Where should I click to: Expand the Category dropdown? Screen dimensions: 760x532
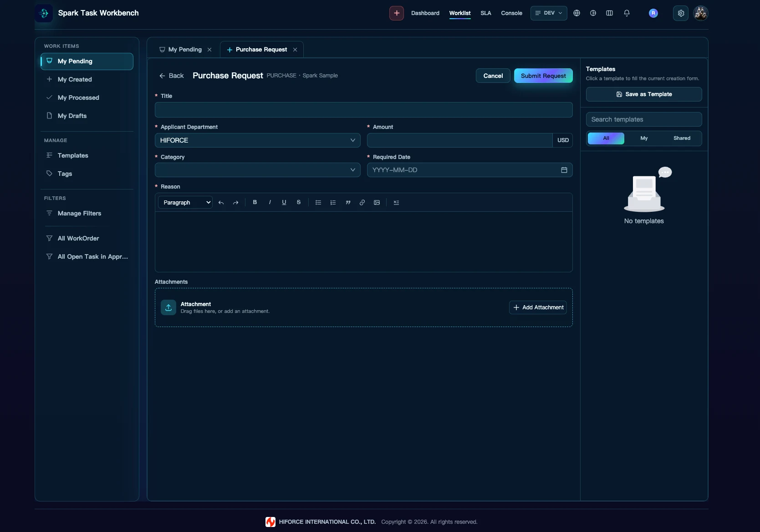[x=257, y=170]
